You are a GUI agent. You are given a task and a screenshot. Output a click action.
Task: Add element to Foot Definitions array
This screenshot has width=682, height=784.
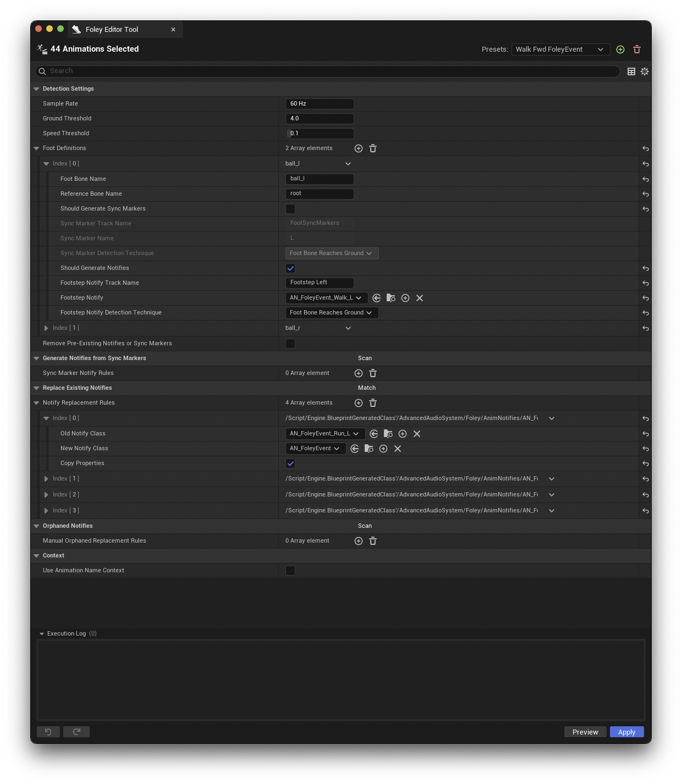coord(359,148)
